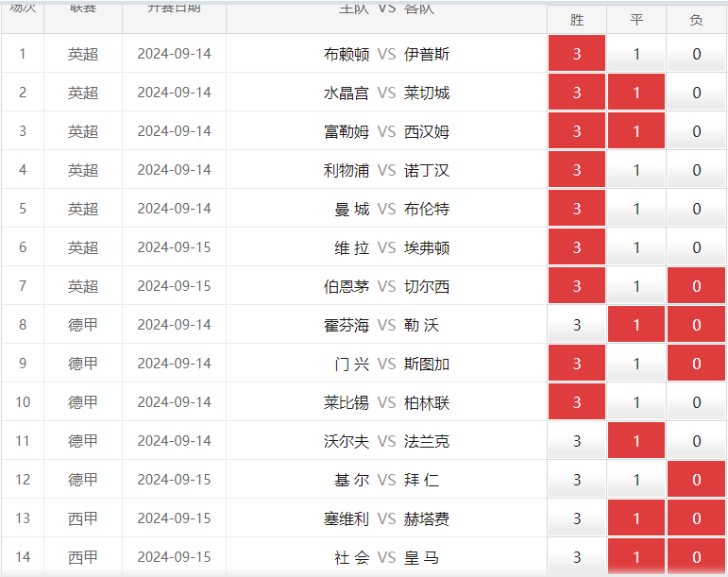
Task: Click team name 塞维利
Action: [347, 518]
